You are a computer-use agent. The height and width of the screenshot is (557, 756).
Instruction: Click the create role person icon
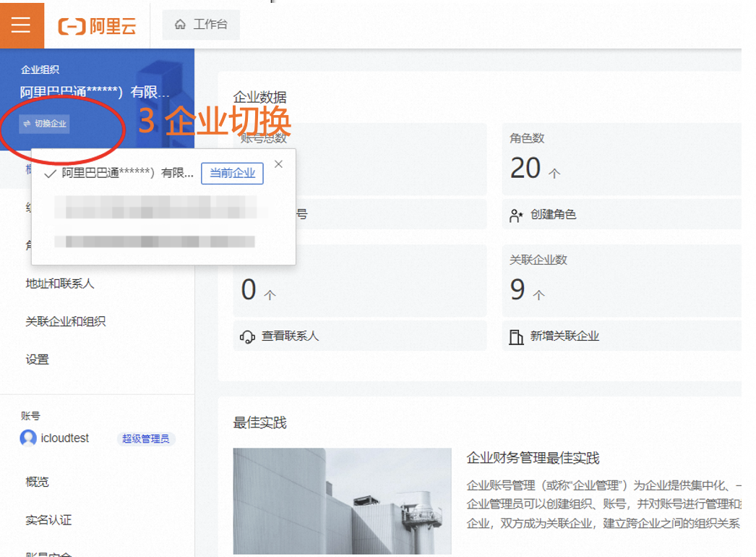[x=516, y=216]
